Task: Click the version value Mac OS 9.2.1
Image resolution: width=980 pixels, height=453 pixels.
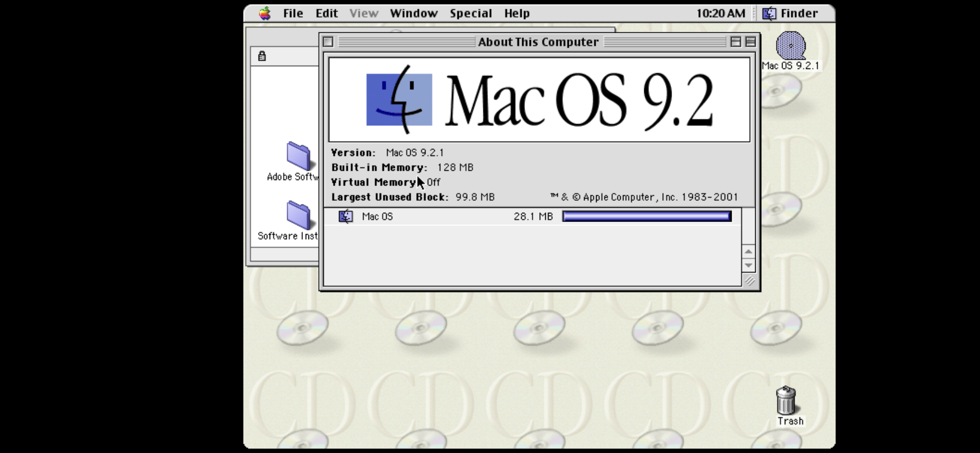Action: (415, 153)
